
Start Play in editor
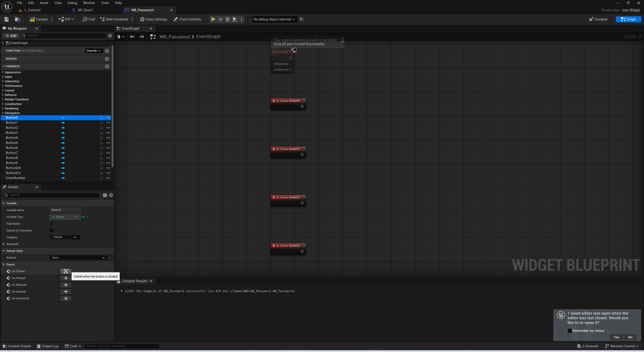(213, 19)
